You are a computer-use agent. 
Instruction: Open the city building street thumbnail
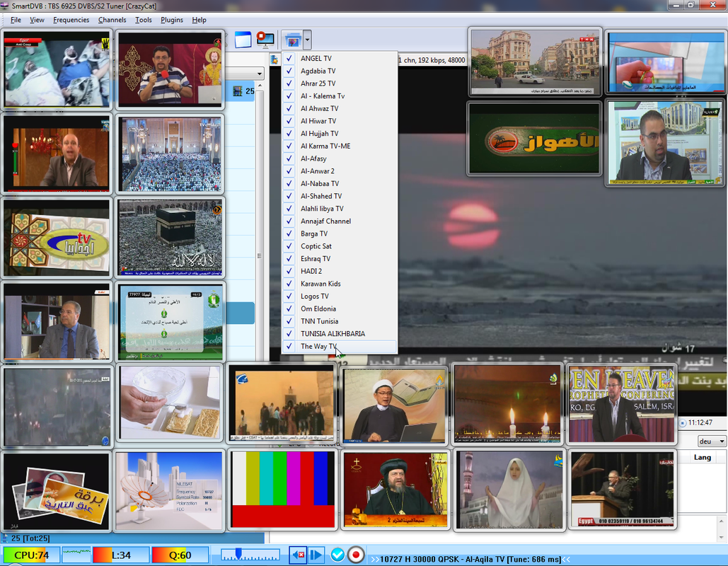(535, 62)
